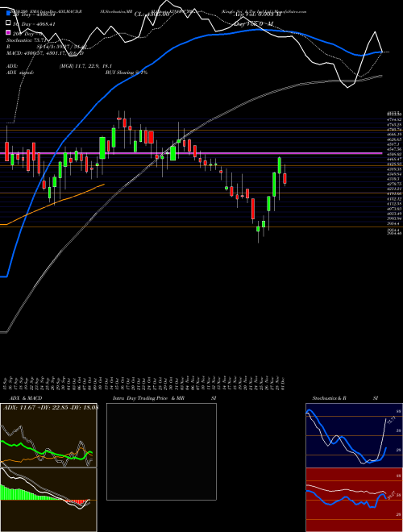Click the blue 20 Day legend swatch
Image resolution: width=403 pixels, height=532 pixels.
point(9,14)
